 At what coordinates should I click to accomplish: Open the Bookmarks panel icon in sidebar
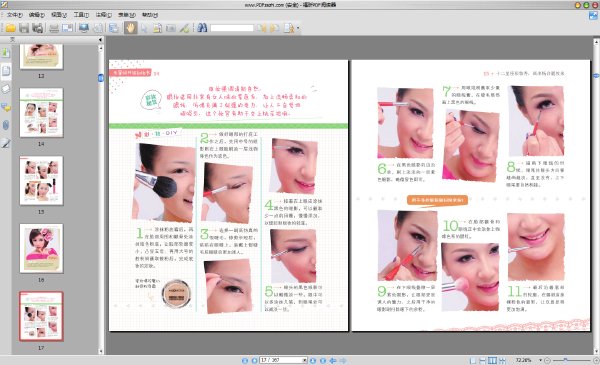[x=6, y=53]
